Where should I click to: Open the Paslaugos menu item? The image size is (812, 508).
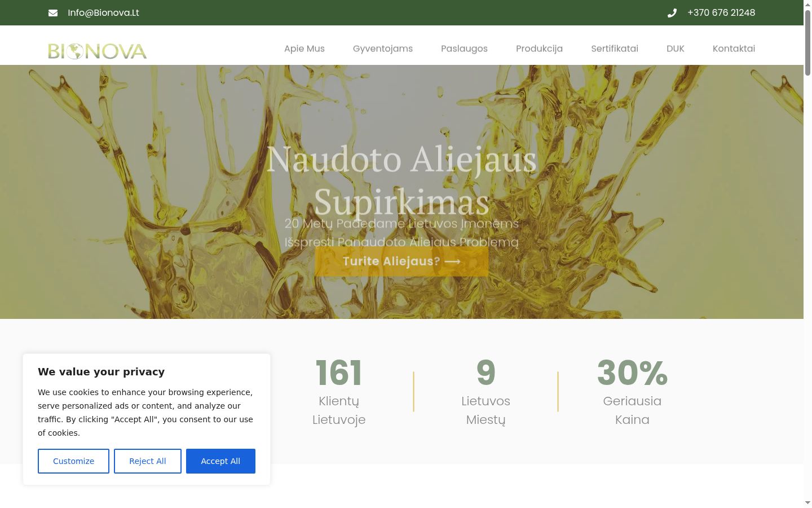click(464, 49)
